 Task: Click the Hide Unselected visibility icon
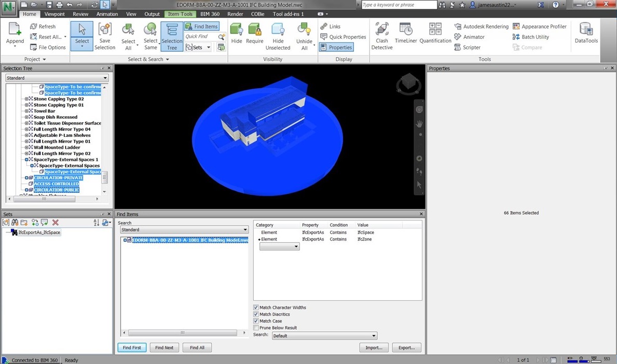pyautogui.click(x=278, y=35)
